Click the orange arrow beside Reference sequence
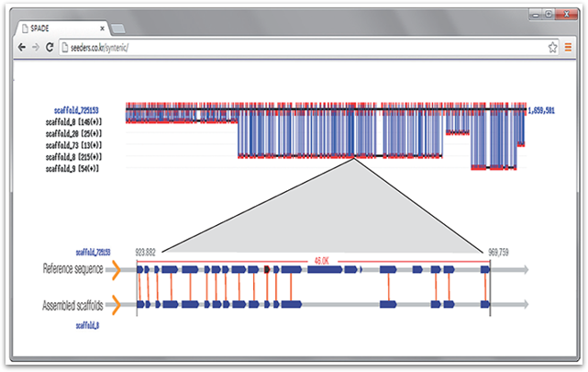The width and height of the screenshot is (588, 372). coord(116,269)
